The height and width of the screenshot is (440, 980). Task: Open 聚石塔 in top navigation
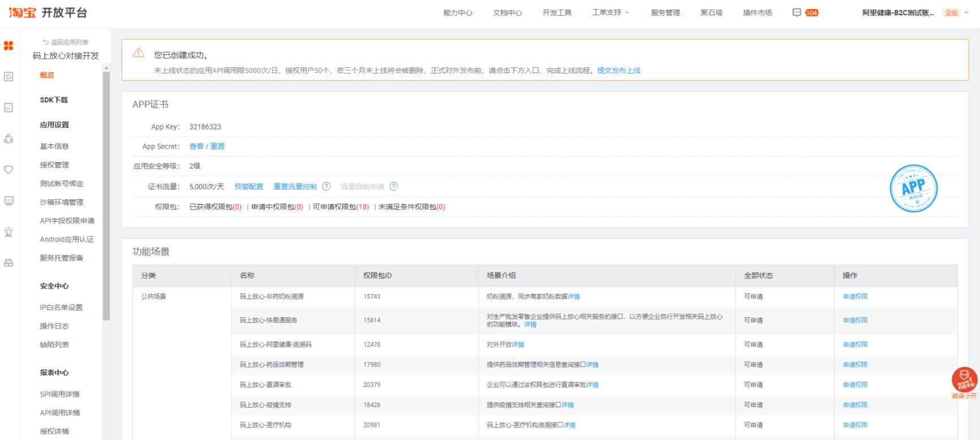711,12
